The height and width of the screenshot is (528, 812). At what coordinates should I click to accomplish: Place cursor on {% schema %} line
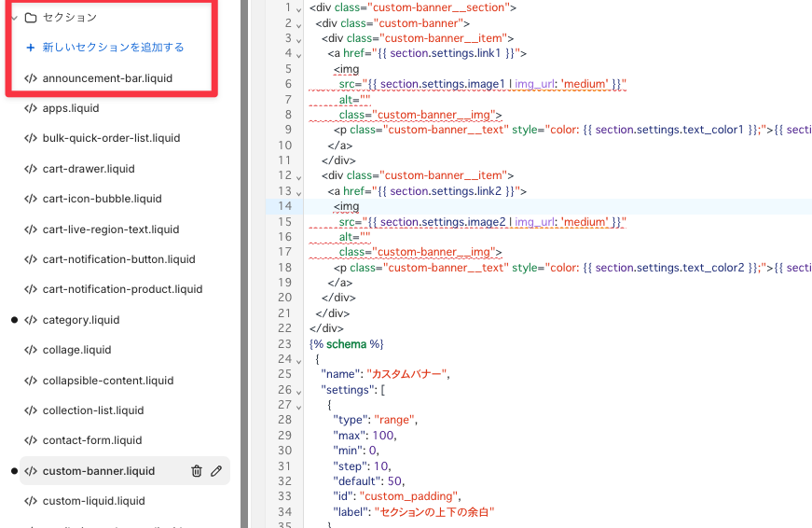[347, 344]
